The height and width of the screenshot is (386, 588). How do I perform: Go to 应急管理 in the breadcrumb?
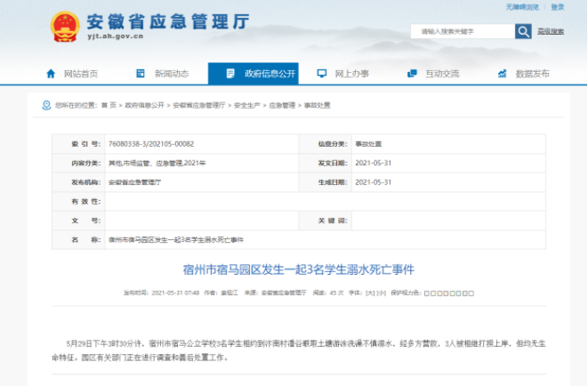pyautogui.click(x=282, y=105)
